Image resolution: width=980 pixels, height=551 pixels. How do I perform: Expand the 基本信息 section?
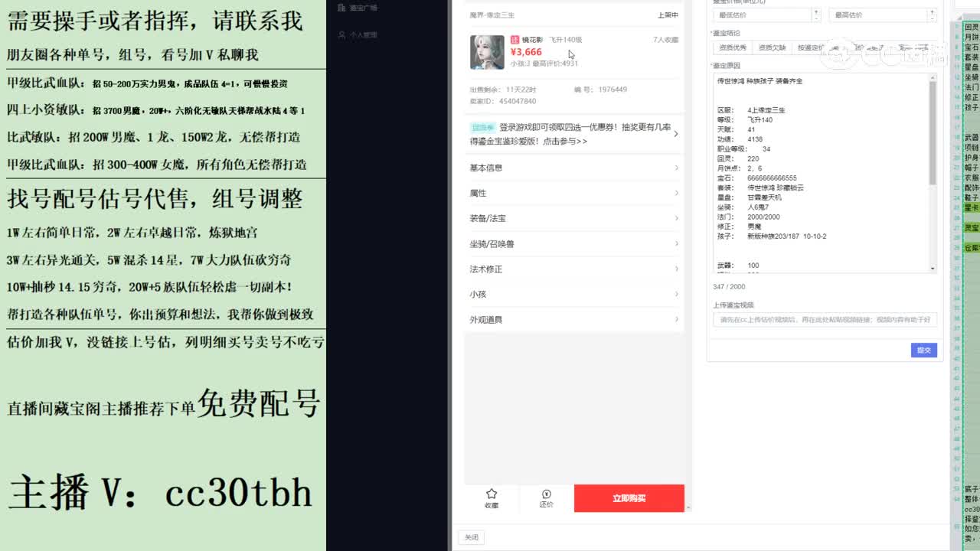click(573, 168)
